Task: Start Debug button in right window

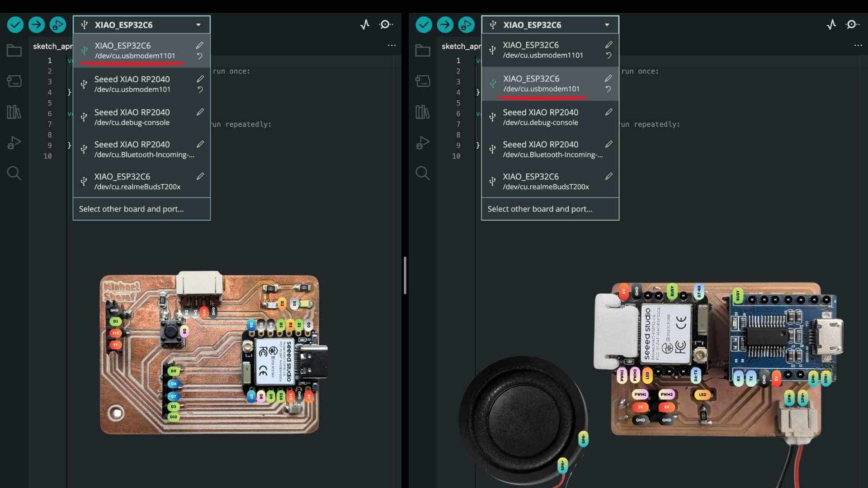Action: point(466,24)
